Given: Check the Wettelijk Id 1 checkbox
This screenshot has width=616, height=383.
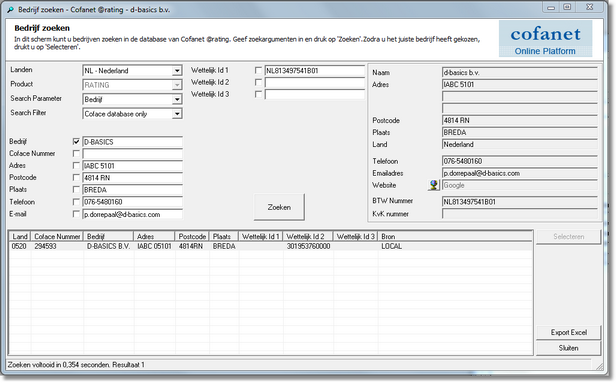Looking at the screenshot, I should (x=258, y=70).
